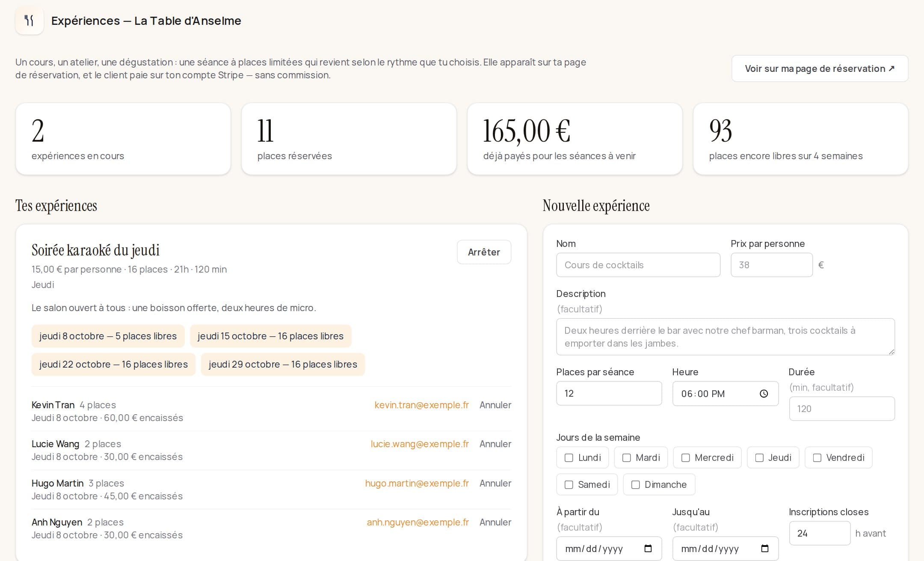Select session jeudi 15 octobre chip
Viewport: 924px width, 561px height.
click(x=270, y=336)
